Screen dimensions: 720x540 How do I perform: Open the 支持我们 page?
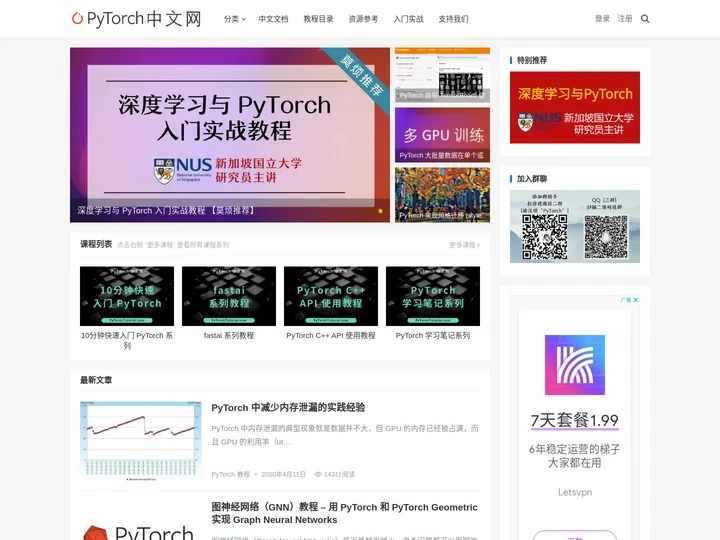pos(453,19)
